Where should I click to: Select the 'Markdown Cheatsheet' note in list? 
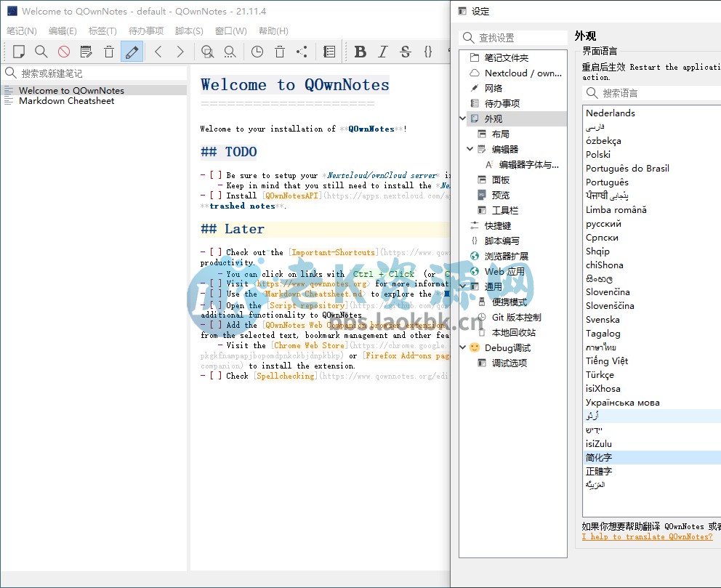[94, 101]
